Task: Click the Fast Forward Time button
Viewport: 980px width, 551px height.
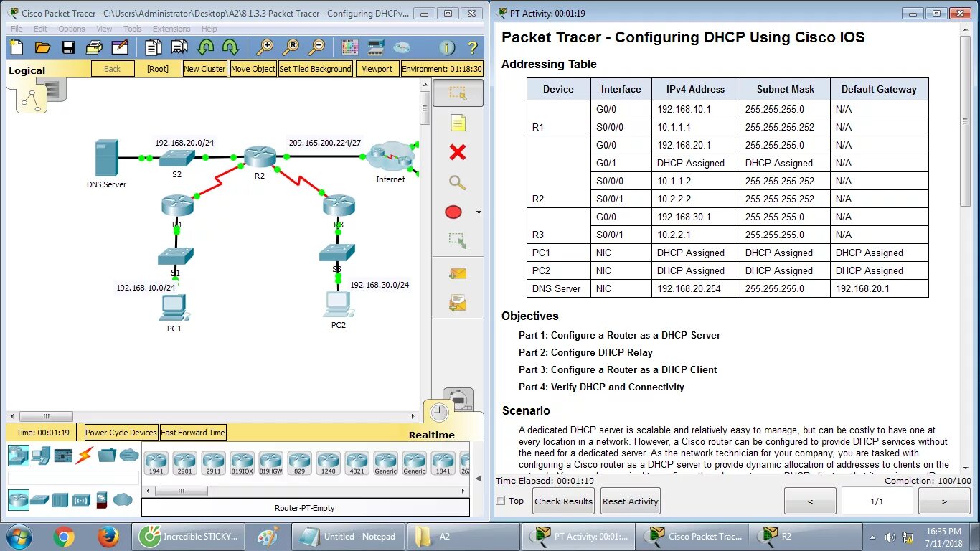Action: pos(193,433)
